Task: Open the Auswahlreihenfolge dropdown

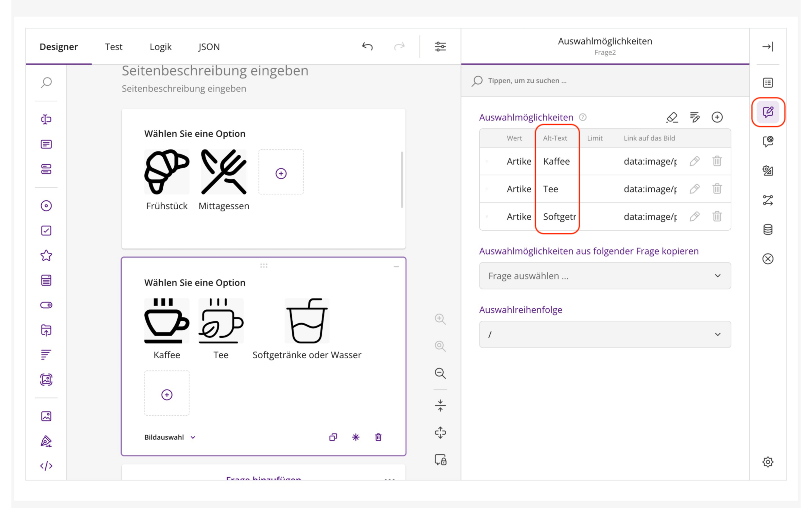Action: point(605,334)
